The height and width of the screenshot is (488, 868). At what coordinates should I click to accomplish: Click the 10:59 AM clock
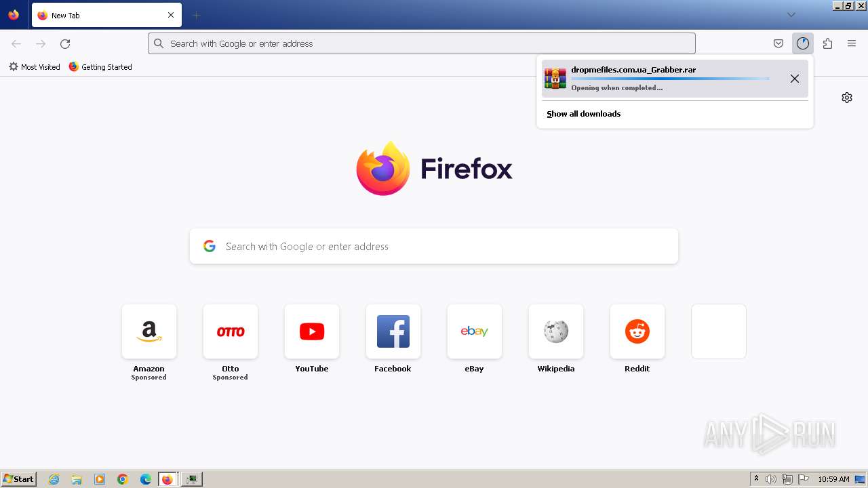tap(833, 479)
